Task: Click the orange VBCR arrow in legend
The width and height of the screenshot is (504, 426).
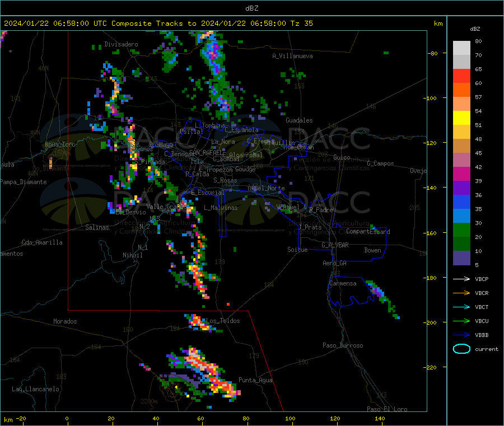Action: click(x=461, y=293)
